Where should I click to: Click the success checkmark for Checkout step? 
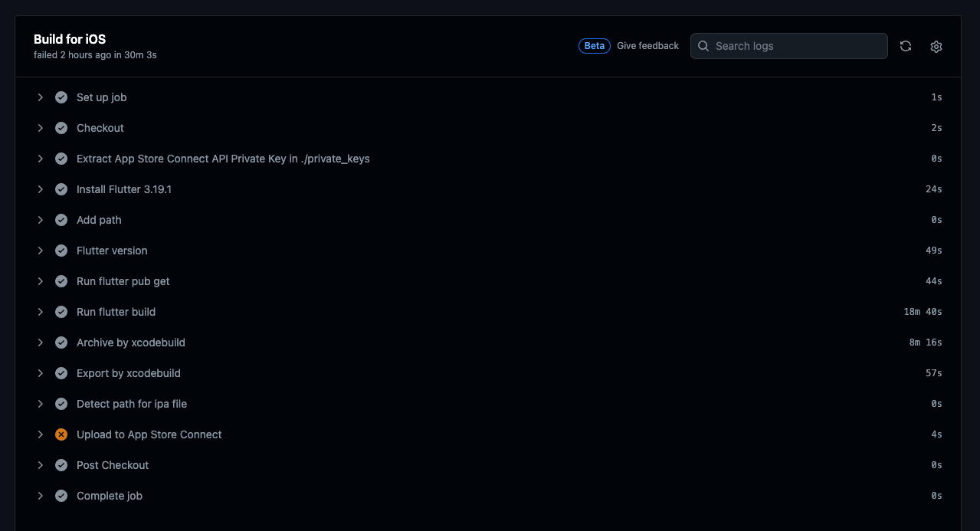pyautogui.click(x=61, y=128)
